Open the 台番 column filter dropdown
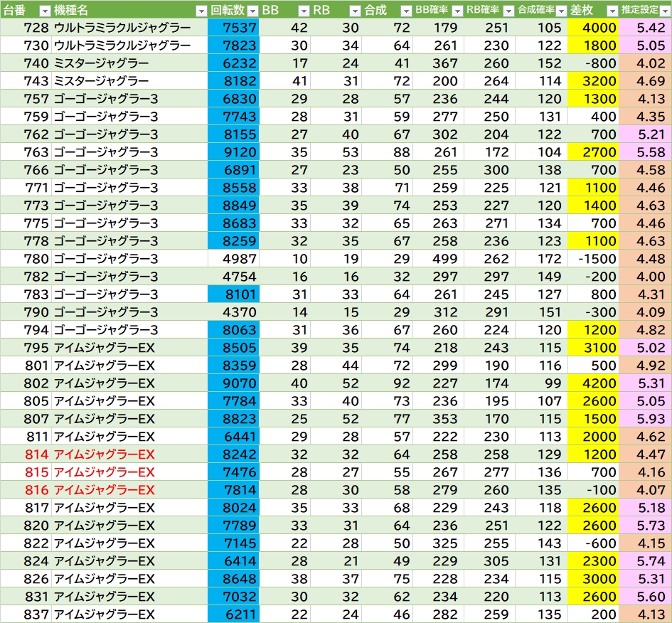 (x=45, y=11)
